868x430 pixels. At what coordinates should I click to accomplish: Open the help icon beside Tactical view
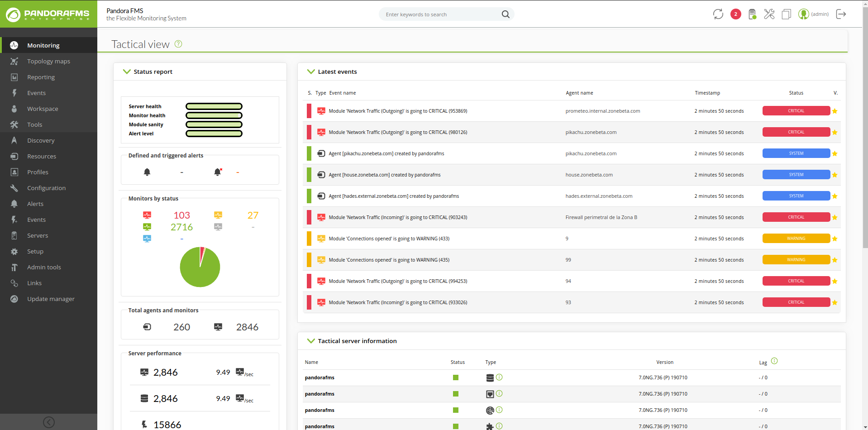178,44
